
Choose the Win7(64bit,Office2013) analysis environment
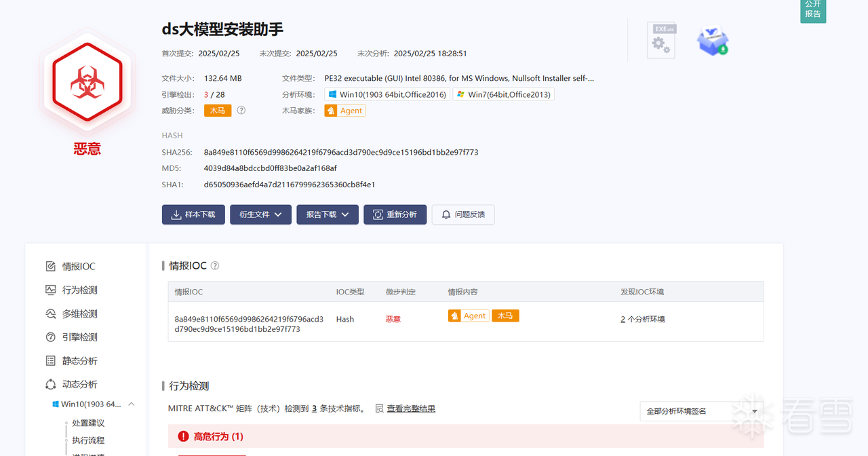503,94
